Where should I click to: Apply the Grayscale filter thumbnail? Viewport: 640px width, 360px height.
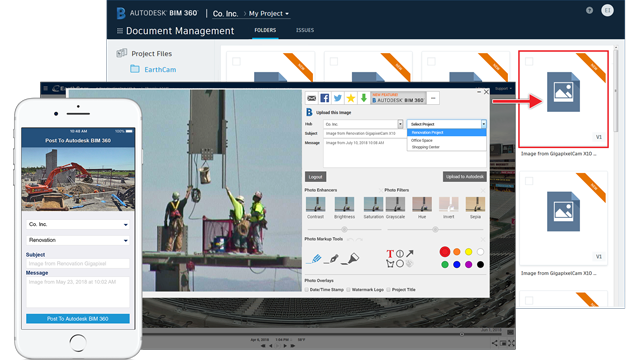coord(395,204)
